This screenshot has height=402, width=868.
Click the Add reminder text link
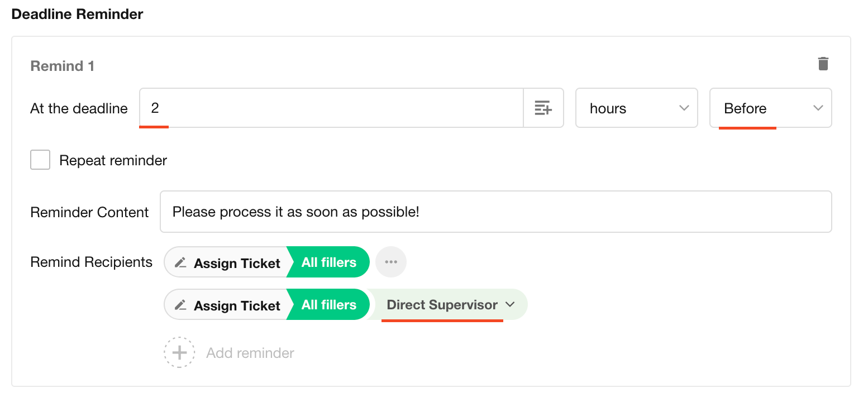coord(250,353)
